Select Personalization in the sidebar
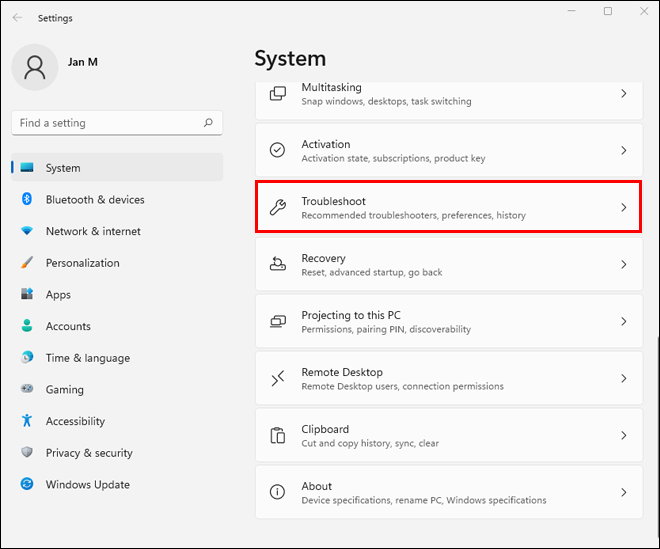This screenshot has width=660, height=549. [83, 263]
